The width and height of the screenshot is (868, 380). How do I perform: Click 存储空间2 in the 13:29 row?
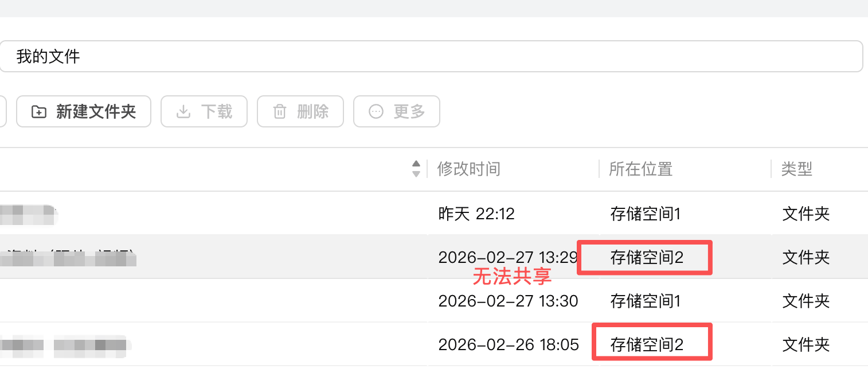coord(647,257)
